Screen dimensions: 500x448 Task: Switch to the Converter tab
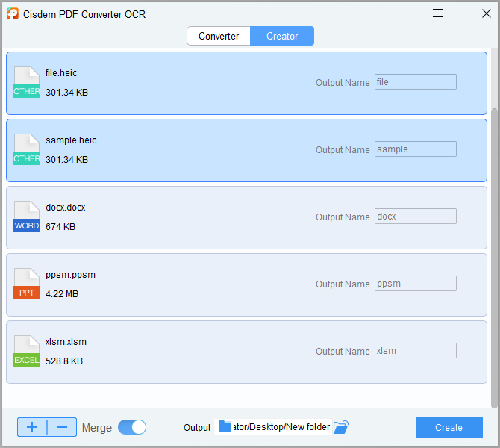(x=219, y=36)
